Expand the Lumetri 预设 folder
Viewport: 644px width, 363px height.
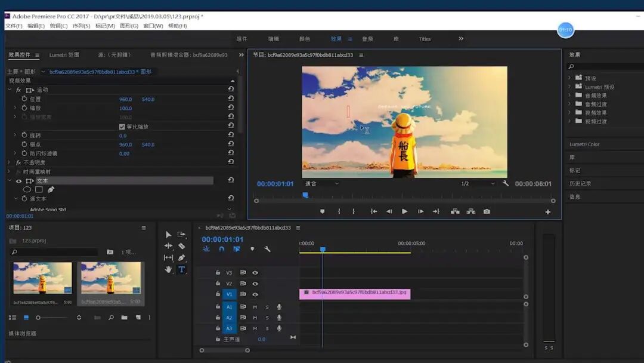569,87
